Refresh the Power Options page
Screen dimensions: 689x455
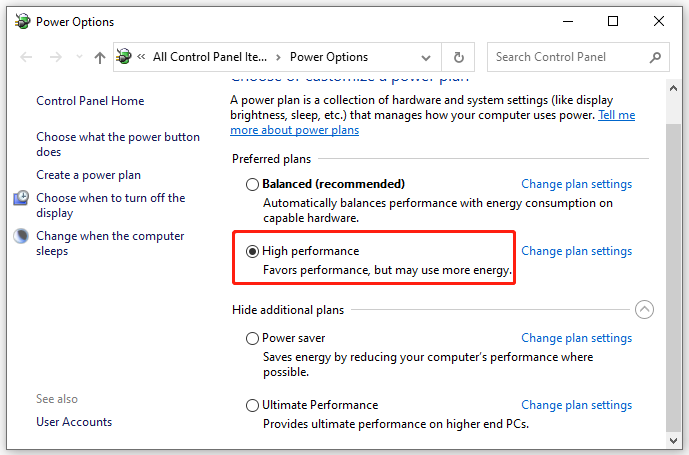(458, 57)
